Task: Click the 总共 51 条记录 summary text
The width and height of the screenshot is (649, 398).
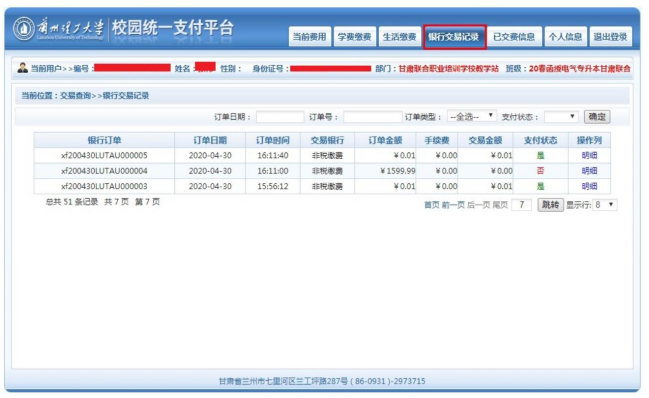Action: click(x=72, y=202)
